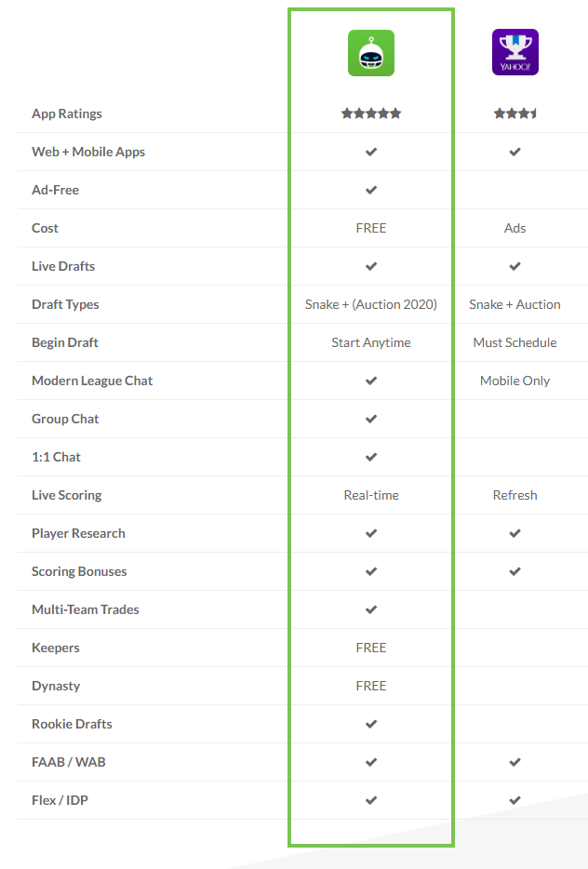This screenshot has width=588, height=869.
Task: Click the five-star rating in green column
Action: (371, 114)
